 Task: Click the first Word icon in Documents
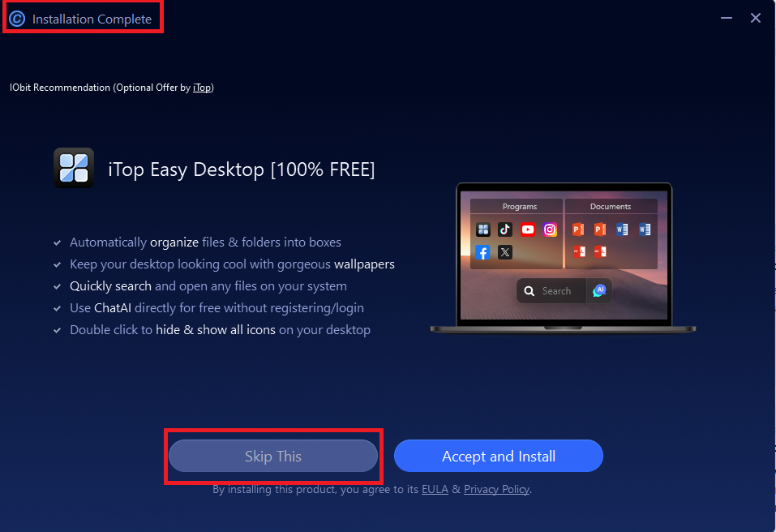[x=622, y=230]
